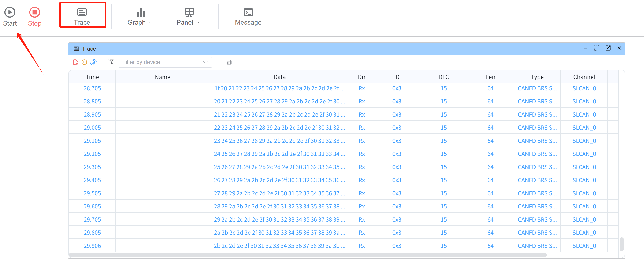Click the DLC column header
The height and width of the screenshot is (268, 644).
point(443,77)
